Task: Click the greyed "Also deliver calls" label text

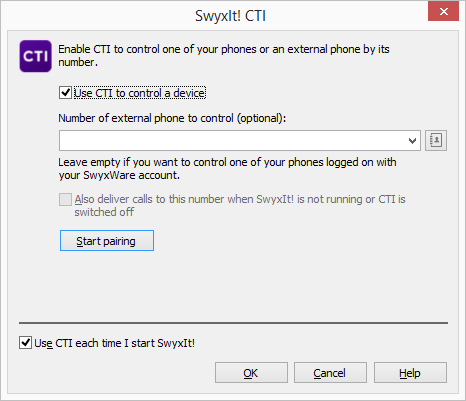Action: pyautogui.click(x=240, y=205)
